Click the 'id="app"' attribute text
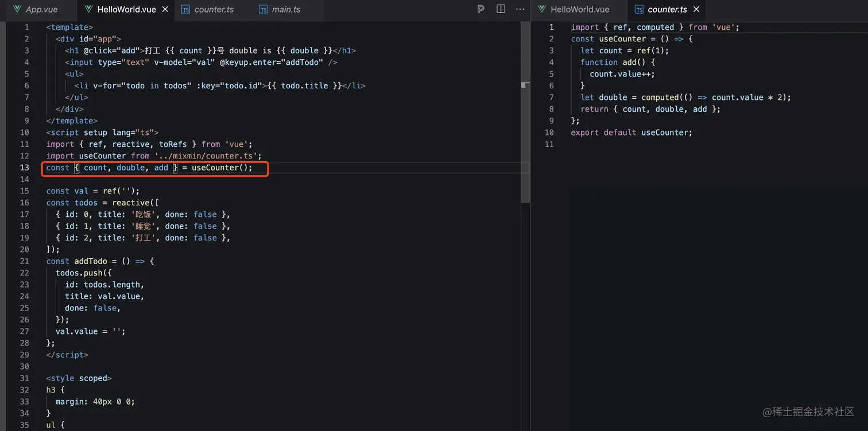This screenshot has width=868, height=431. (98, 39)
